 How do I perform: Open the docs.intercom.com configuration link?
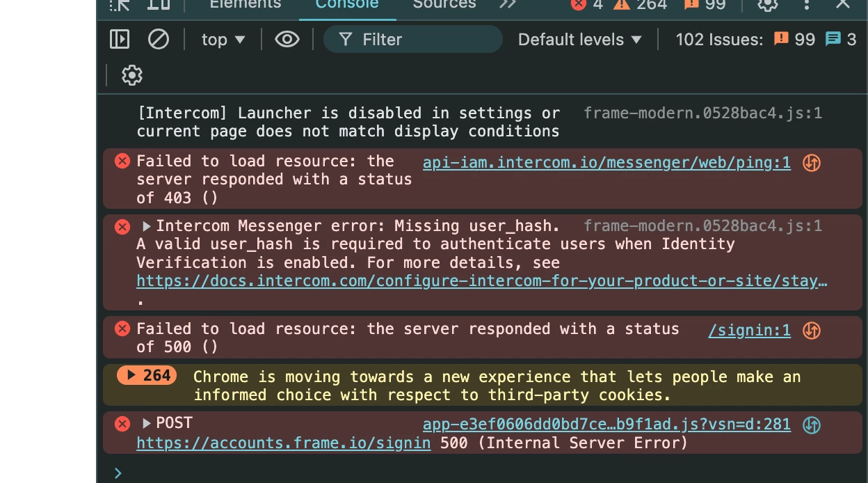tap(482, 281)
